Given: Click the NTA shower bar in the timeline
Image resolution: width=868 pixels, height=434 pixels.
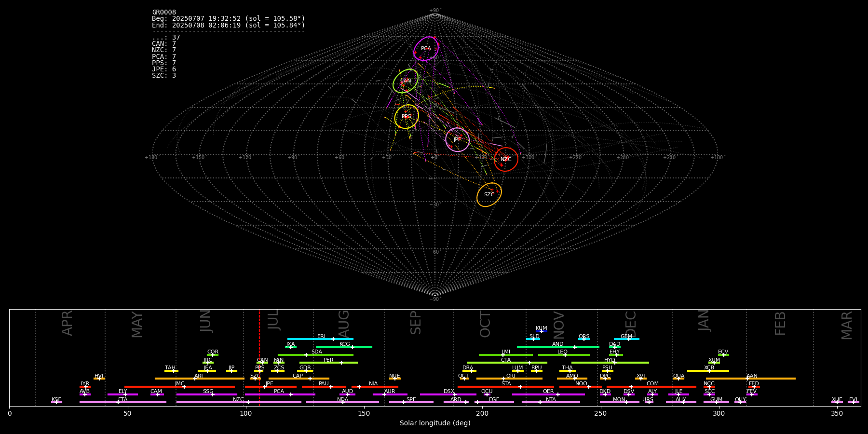Looking at the screenshot, I should click(551, 402).
